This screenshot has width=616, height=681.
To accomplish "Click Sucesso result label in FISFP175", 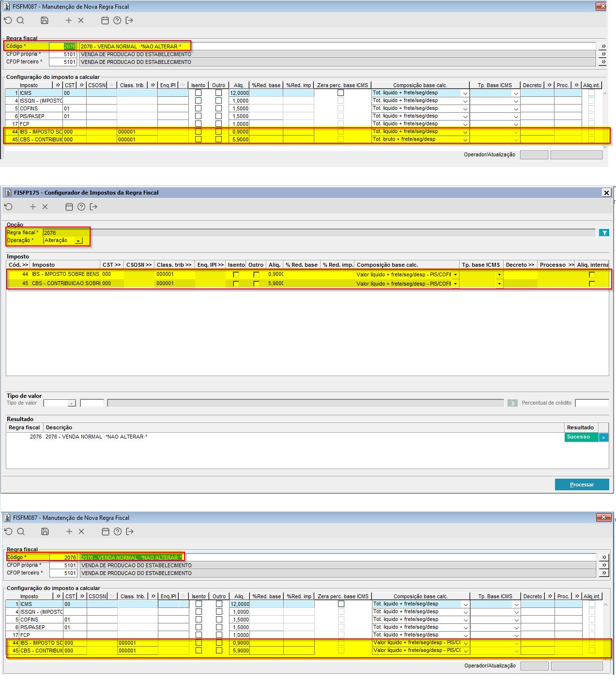I will (581, 437).
